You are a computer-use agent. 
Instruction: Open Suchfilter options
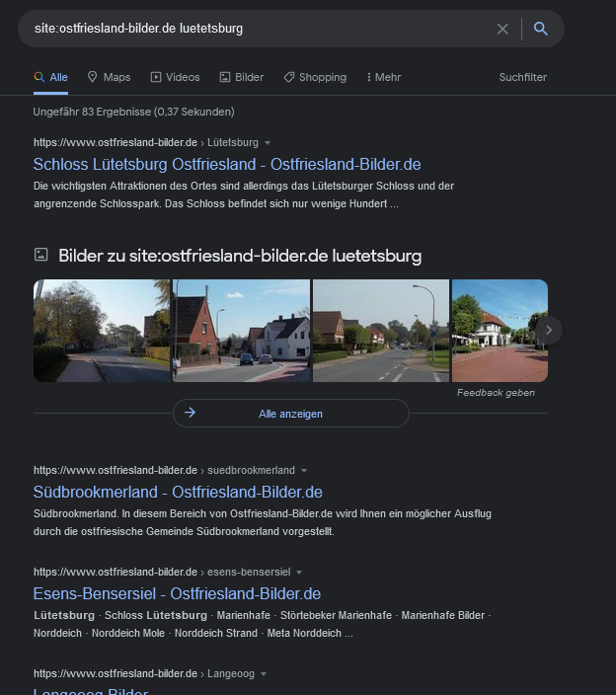pos(522,77)
